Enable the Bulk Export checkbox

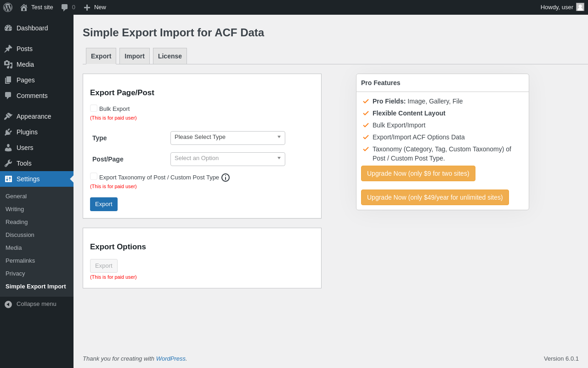click(x=94, y=109)
